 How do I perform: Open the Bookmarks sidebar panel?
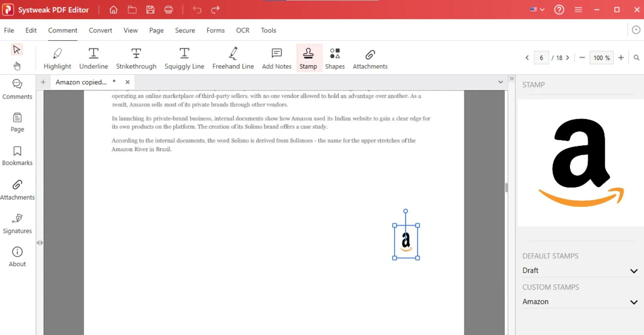click(x=17, y=156)
